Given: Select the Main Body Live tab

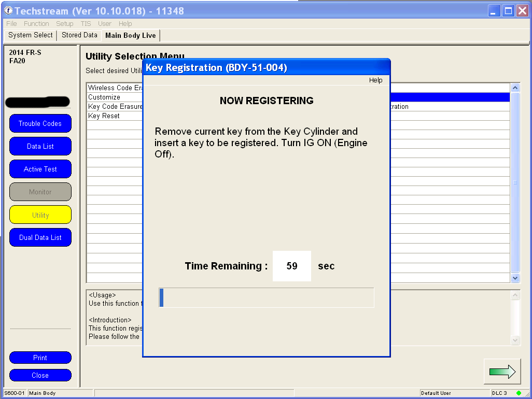Looking at the screenshot, I should tap(130, 35).
